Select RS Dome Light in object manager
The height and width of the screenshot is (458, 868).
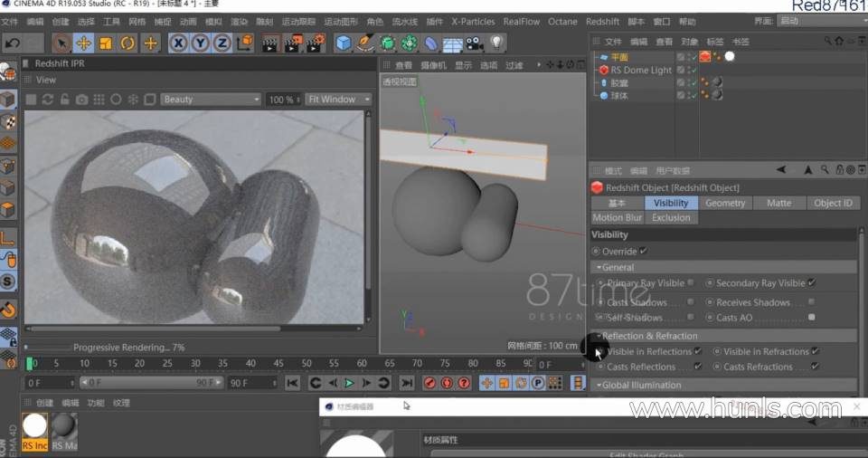(640, 70)
